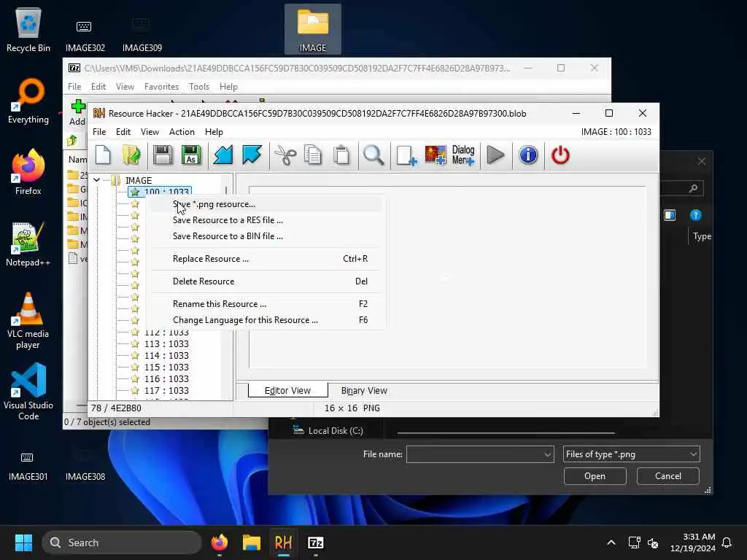
Task: Open Resource Hacker Edit menu
Action: click(x=123, y=132)
